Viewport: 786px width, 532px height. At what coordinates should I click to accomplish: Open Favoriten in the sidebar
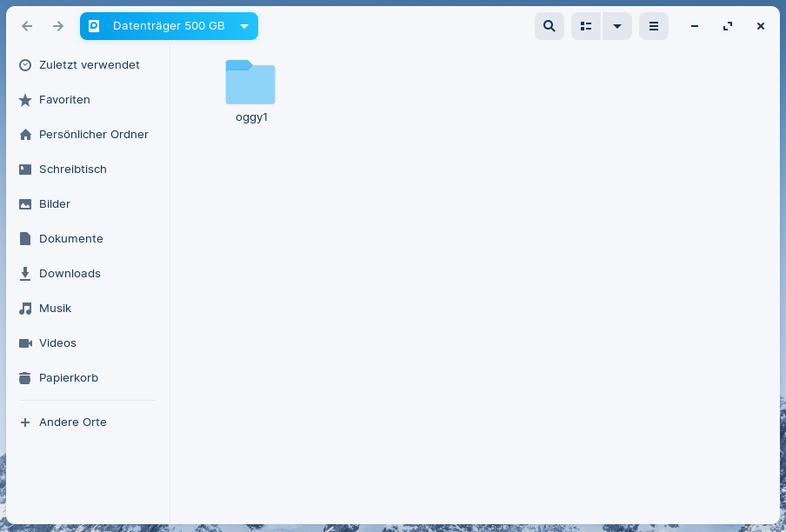tap(87, 100)
